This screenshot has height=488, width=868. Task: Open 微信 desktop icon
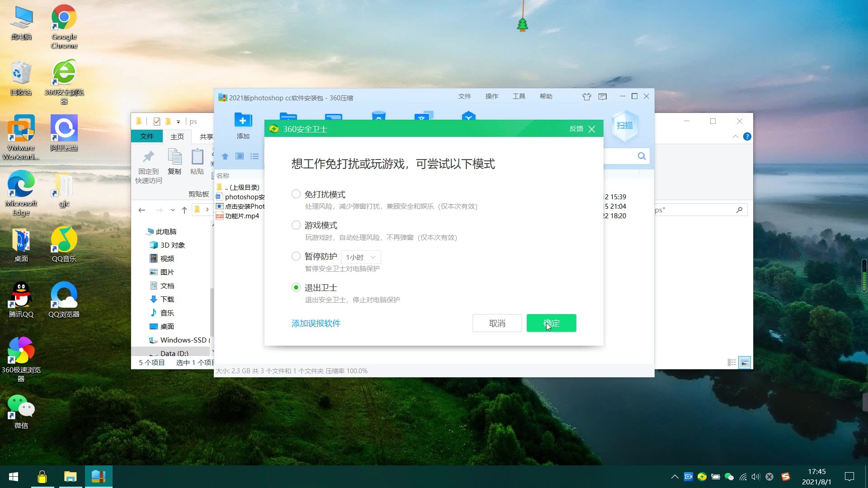click(21, 411)
